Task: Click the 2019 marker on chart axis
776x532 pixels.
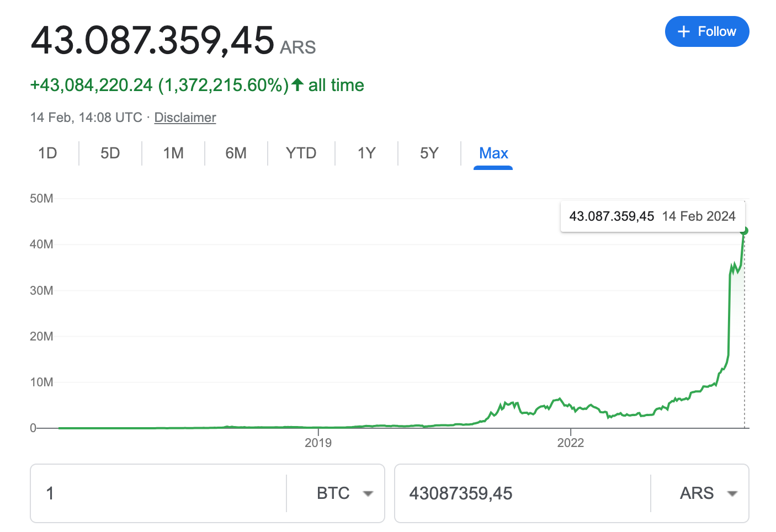Action: (x=318, y=443)
